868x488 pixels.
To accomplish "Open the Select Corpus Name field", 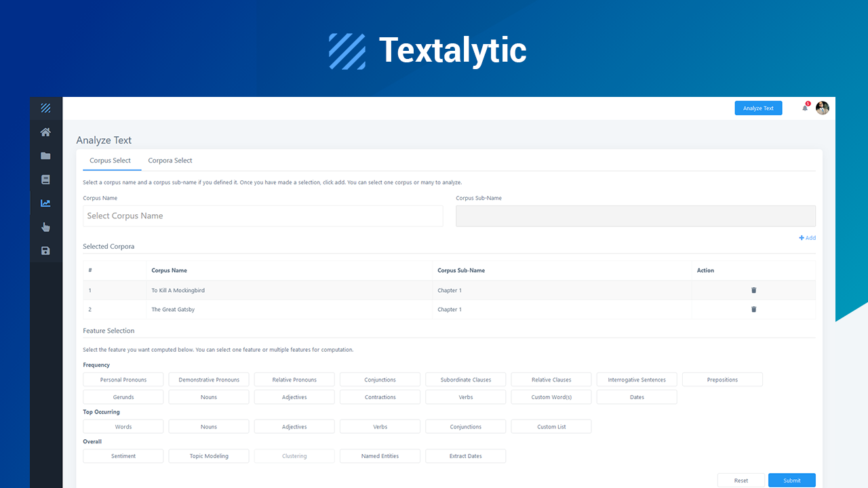I will coord(263,216).
